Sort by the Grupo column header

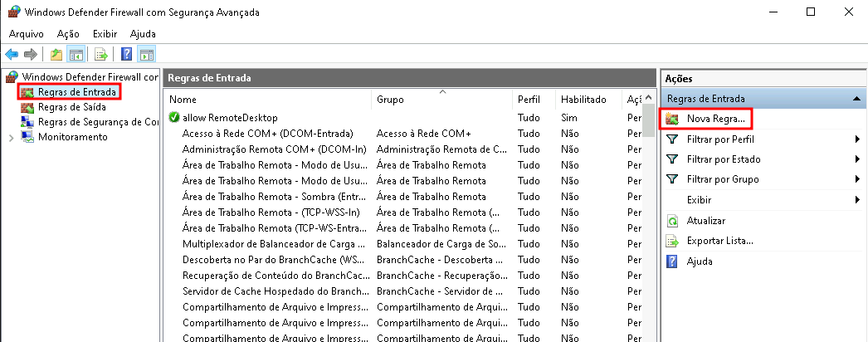(x=441, y=100)
